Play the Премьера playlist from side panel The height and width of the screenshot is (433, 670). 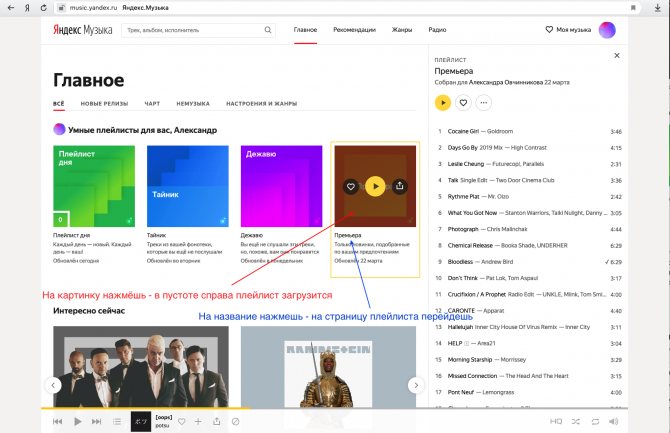pyautogui.click(x=443, y=103)
